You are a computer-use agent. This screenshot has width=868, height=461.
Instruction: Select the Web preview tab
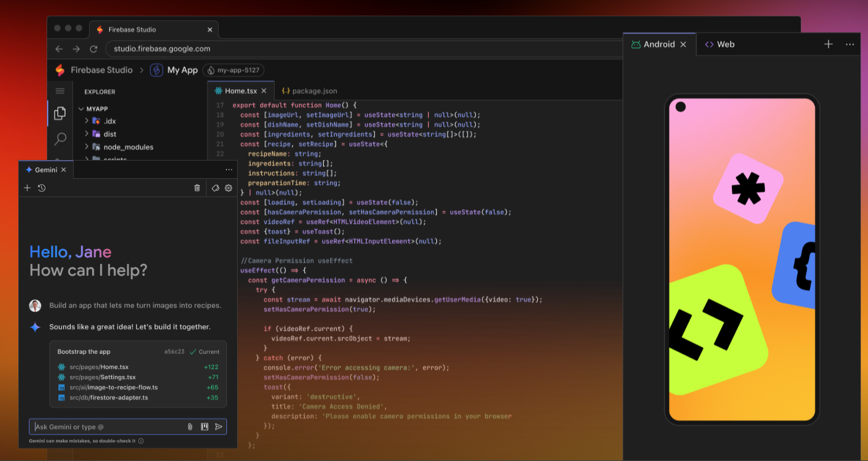pos(719,44)
